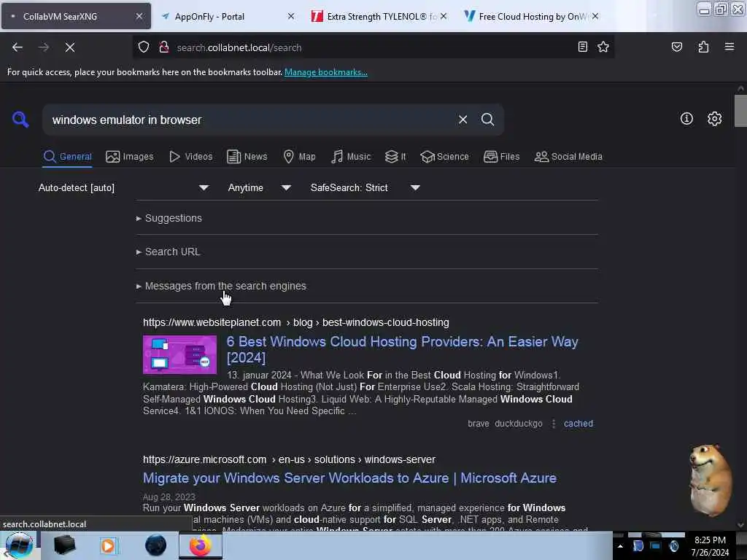Click the SearXNG magnifier logo
Viewport: 747px width, 560px height.
click(20, 119)
